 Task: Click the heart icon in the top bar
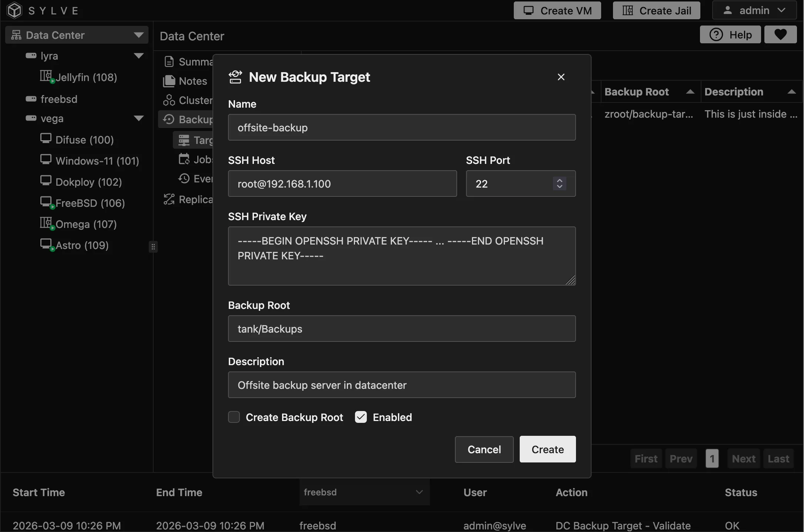click(x=780, y=34)
